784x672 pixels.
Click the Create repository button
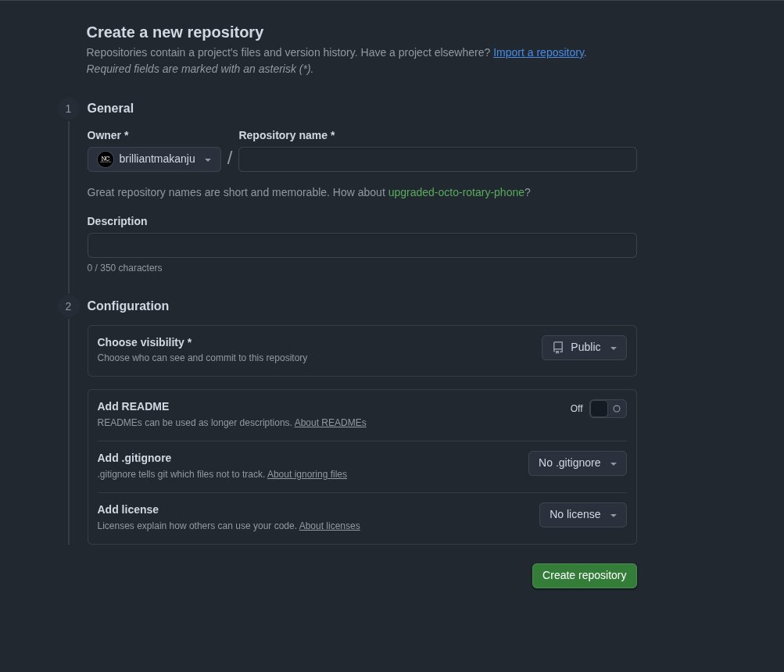584,576
